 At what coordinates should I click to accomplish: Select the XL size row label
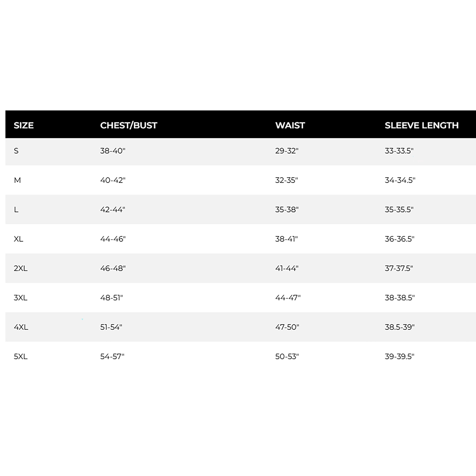coord(18,239)
